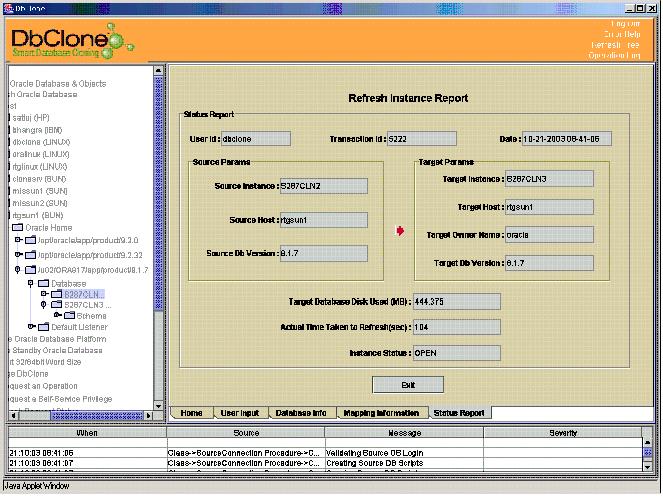Viewport: 663px width, 496px height.
Task: Click the Source Db Version field
Action: pos(324,253)
